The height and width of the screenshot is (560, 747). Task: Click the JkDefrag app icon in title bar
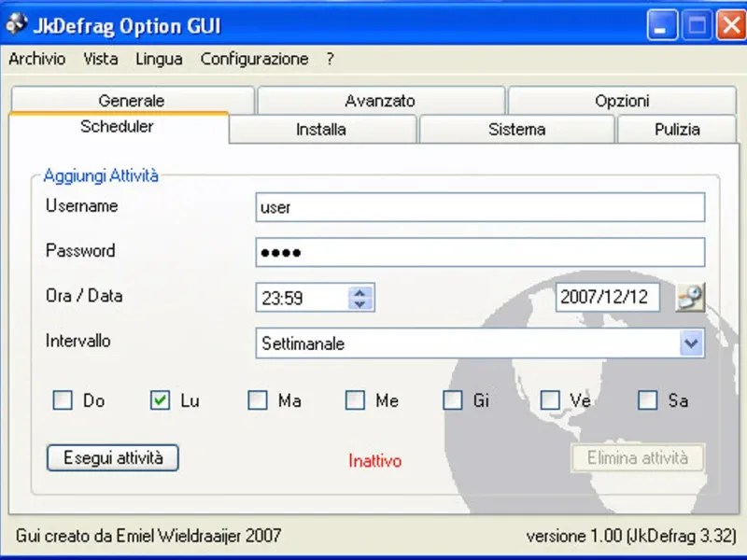[x=17, y=24]
